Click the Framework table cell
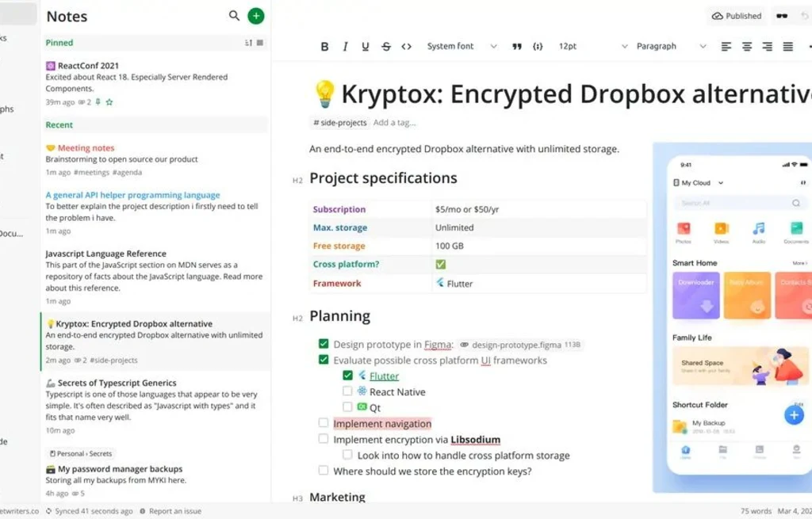The image size is (812, 519). (370, 283)
